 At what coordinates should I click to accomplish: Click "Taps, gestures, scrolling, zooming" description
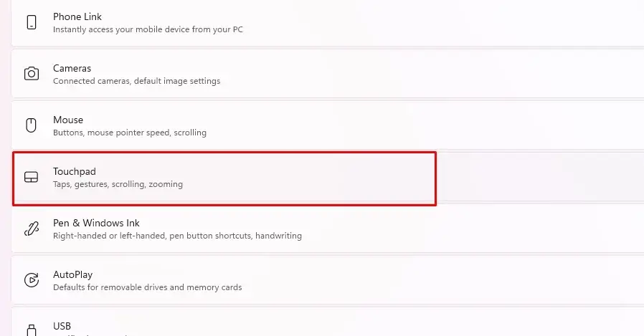pyautogui.click(x=118, y=184)
